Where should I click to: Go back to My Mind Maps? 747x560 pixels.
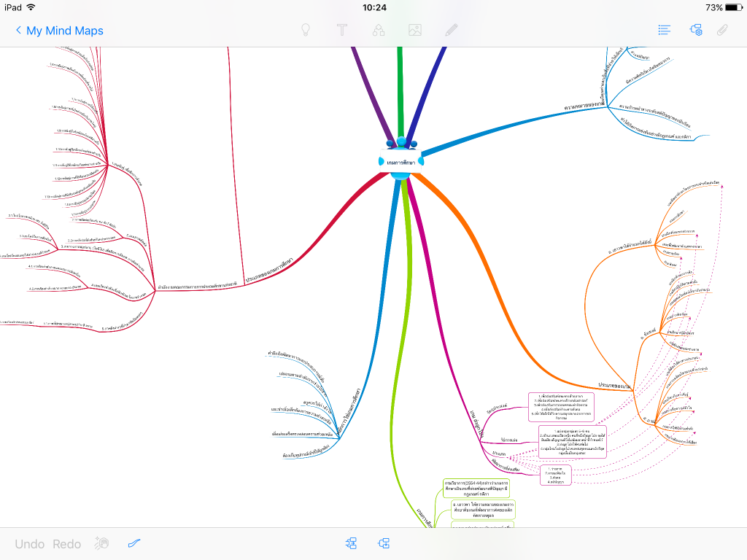pyautogui.click(x=59, y=31)
